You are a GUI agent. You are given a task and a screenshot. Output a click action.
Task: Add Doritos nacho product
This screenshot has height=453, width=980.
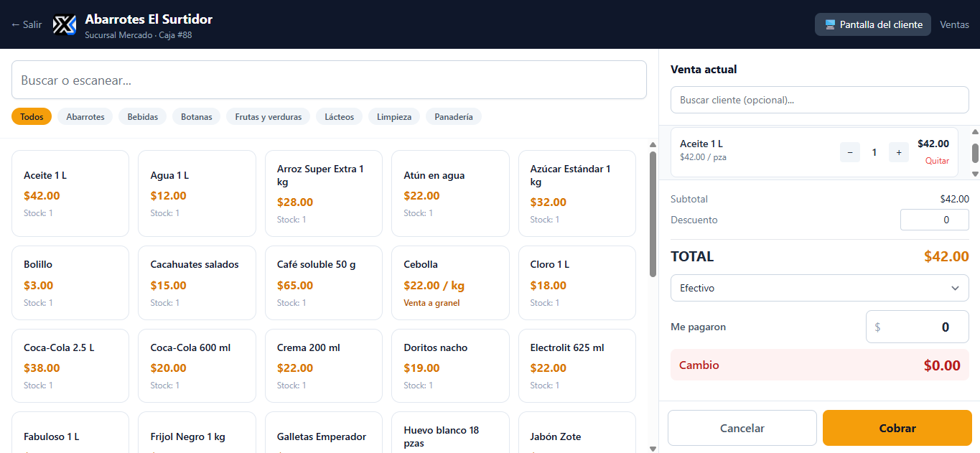tap(450, 365)
